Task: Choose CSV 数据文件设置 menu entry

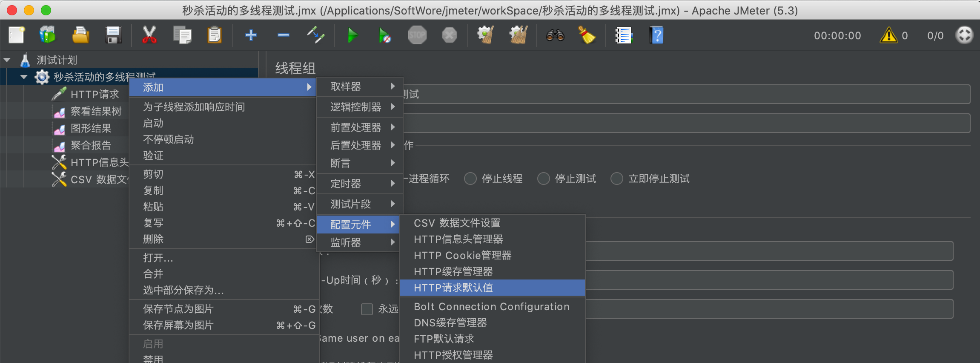Action: [493, 223]
